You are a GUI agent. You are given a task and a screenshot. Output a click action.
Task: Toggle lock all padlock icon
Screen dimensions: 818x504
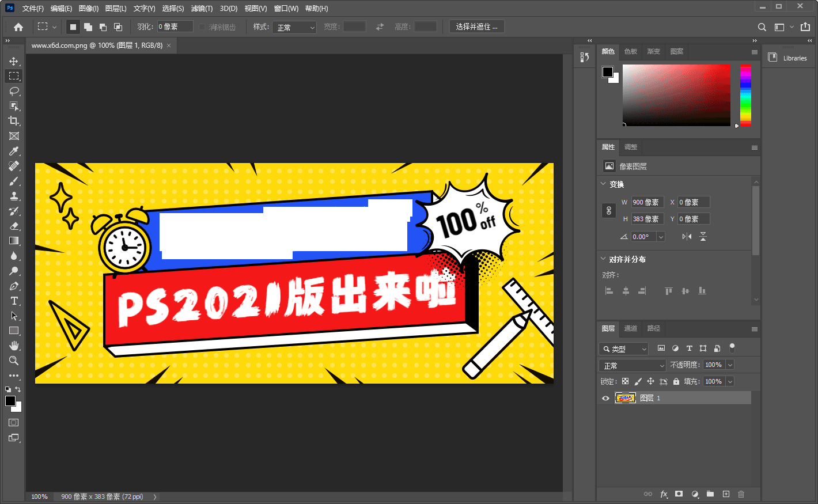676,381
